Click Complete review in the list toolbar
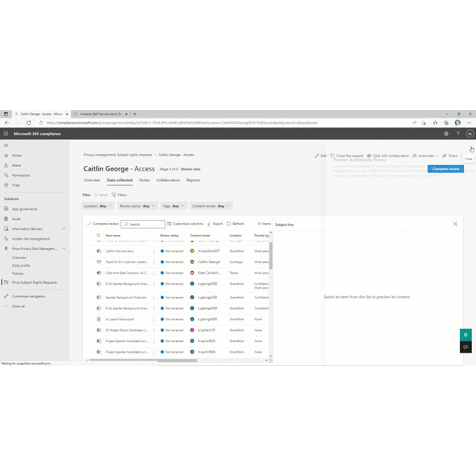The image size is (476, 476). 102,224
